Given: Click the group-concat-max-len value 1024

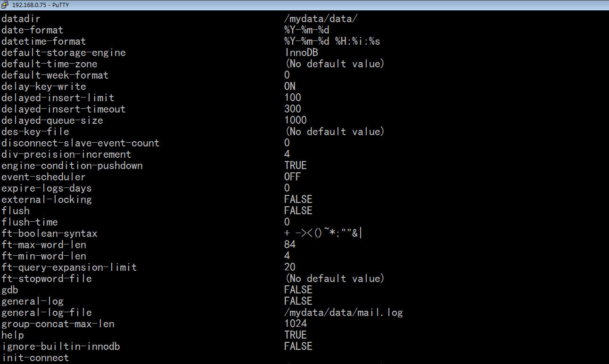Looking at the screenshot, I should click(296, 324).
